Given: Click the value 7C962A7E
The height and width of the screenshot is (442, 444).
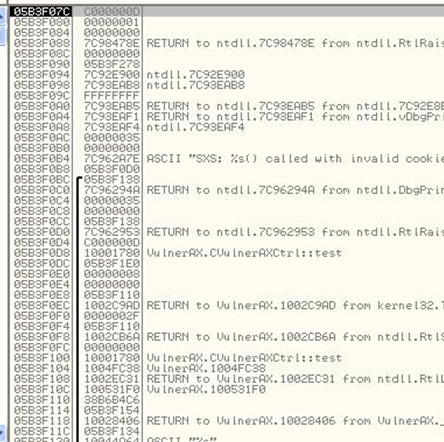Looking at the screenshot, I should click(112, 159).
